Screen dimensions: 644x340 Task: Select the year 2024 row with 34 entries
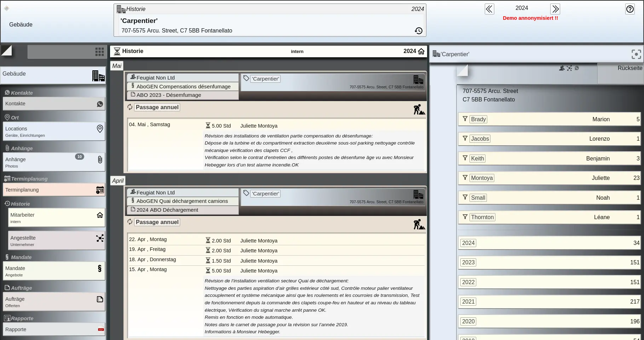(550, 243)
